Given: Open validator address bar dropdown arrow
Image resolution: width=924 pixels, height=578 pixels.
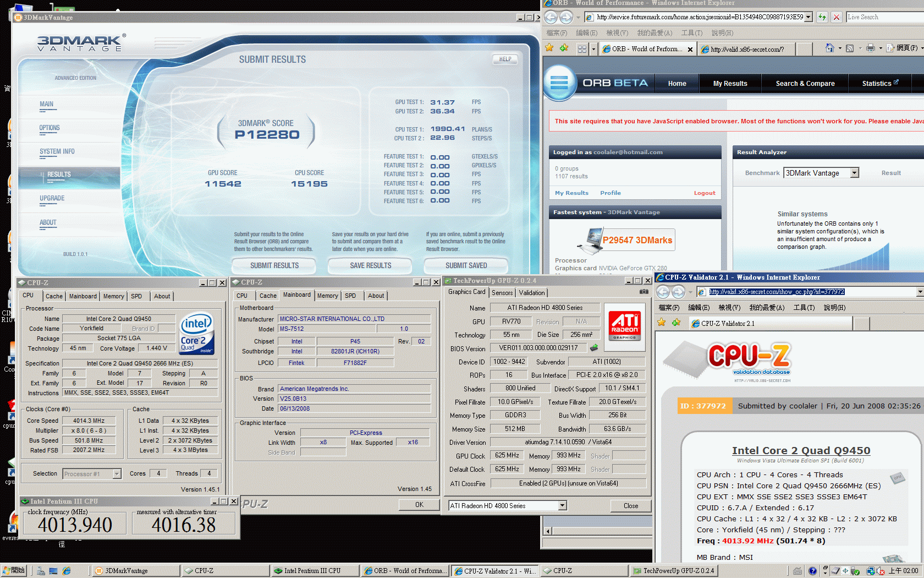Looking at the screenshot, I should [x=920, y=292].
